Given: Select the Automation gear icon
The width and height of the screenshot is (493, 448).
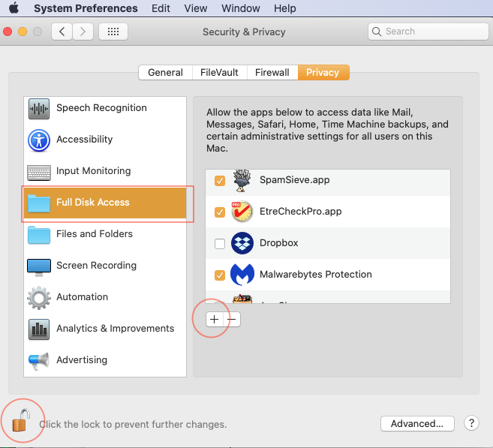Looking at the screenshot, I should pyautogui.click(x=39, y=298).
